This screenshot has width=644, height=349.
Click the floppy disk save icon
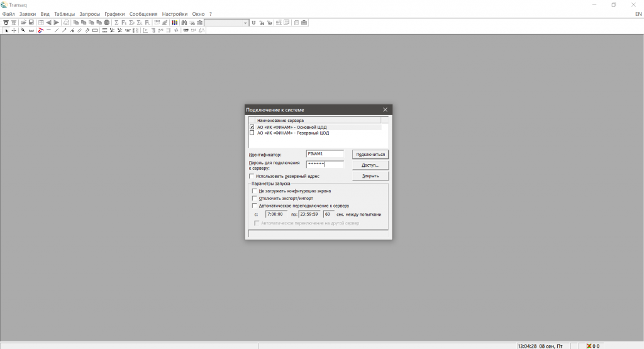tap(31, 23)
